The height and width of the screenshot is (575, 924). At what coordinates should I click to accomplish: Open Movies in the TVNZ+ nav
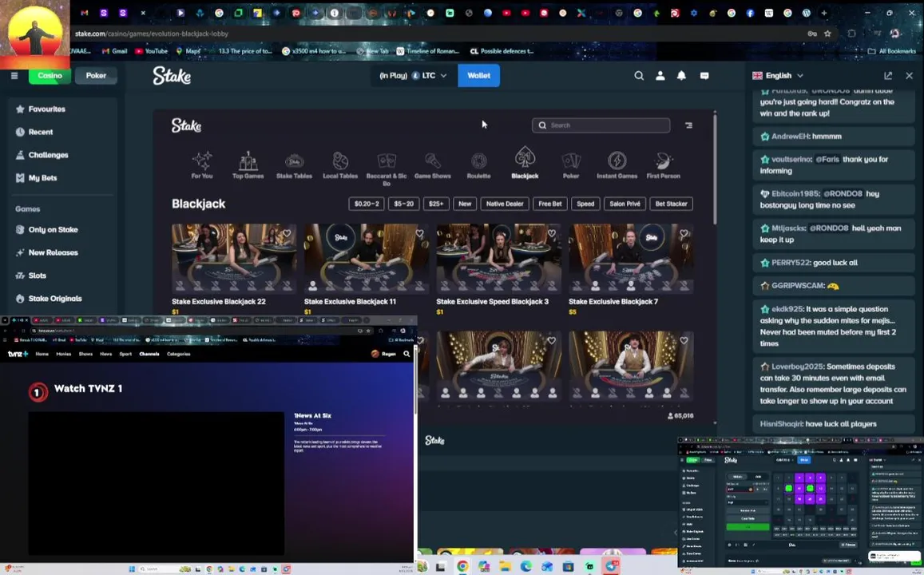click(64, 354)
